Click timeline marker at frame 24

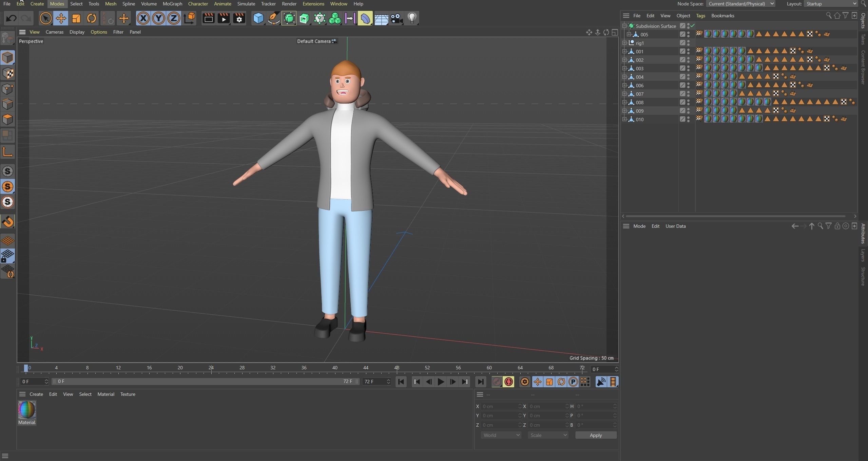[211, 368]
